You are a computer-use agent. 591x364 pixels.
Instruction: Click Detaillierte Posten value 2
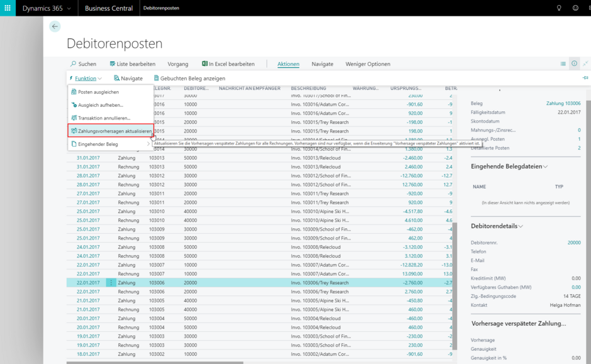(579, 148)
